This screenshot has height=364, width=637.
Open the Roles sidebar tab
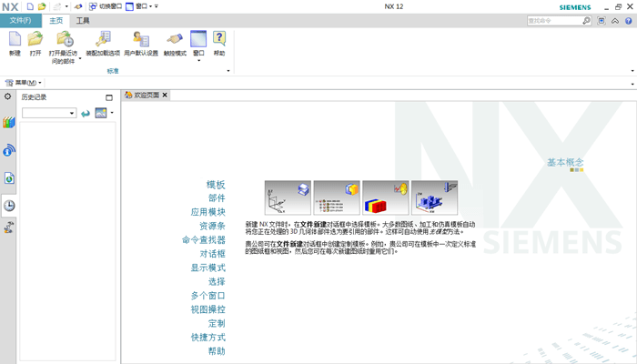click(x=9, y=227)
